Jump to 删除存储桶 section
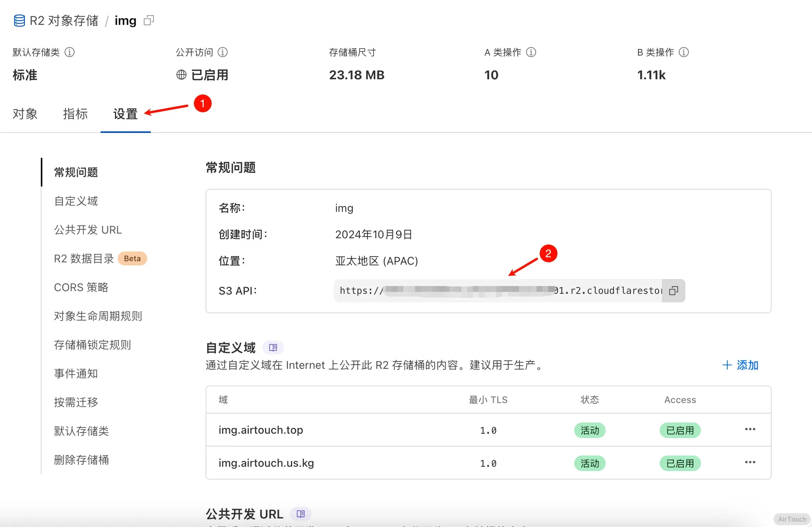 tap(82, 460)
